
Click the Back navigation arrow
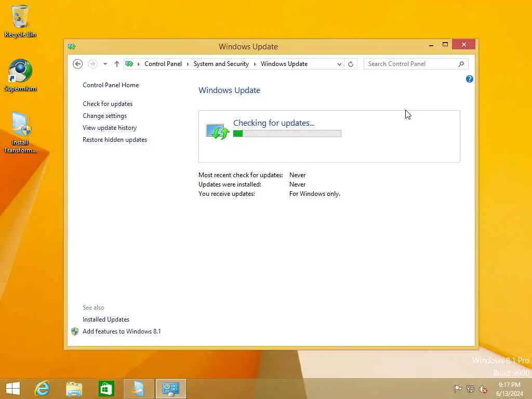point(78,64)
